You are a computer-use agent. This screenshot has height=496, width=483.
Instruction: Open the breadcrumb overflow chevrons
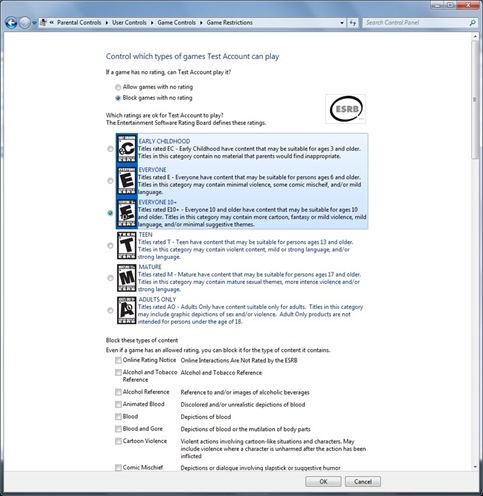(52, 23)
